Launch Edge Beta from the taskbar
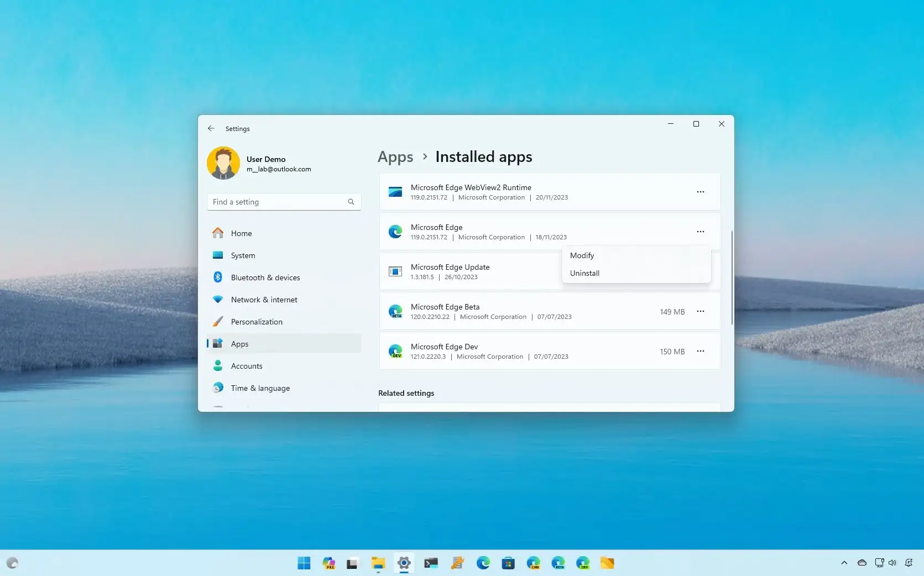The image size is (924, 576). point(558,563)
